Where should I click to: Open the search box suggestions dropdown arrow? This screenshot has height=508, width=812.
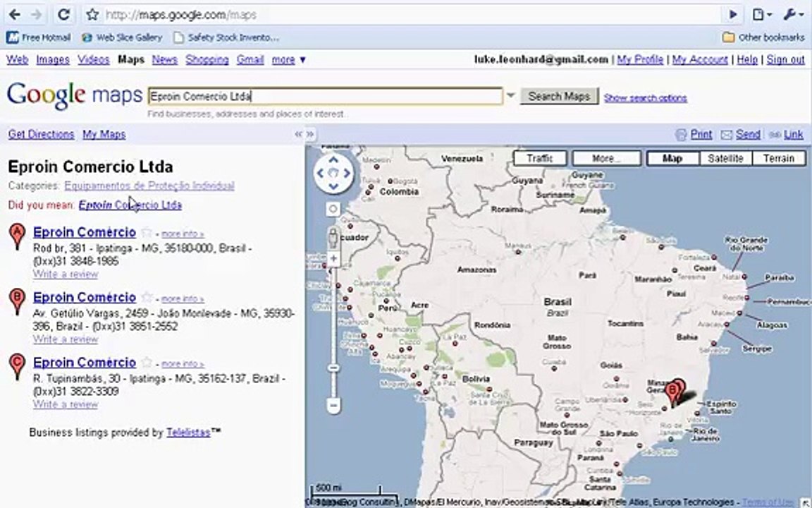pyautogui.click(x=510, y=96)
